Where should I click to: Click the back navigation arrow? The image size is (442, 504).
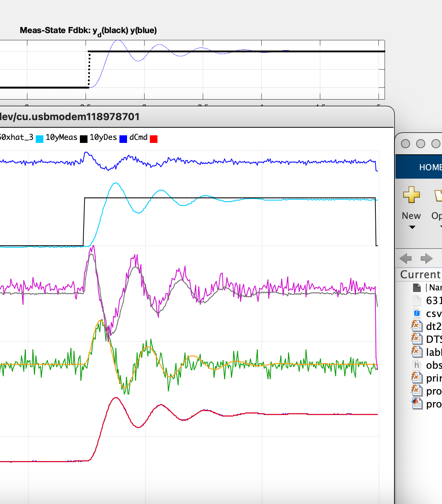406,259
